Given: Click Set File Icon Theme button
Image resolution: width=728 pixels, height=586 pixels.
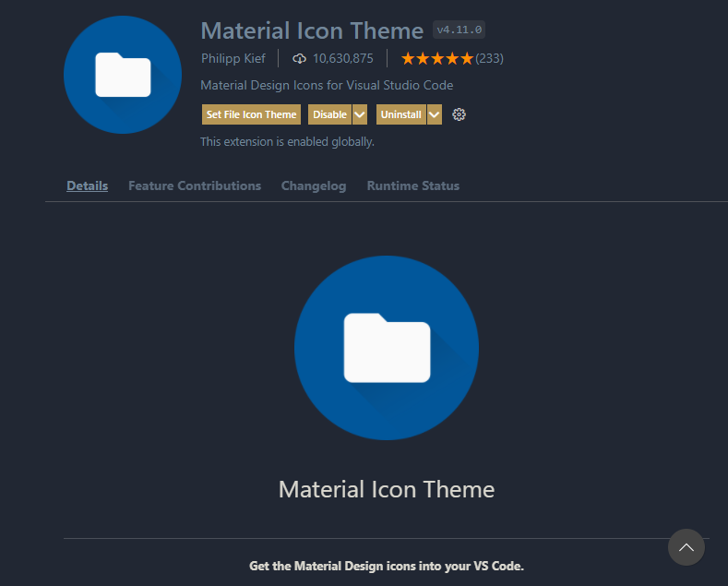Looking at the screenshot, I should pos(251,114).
